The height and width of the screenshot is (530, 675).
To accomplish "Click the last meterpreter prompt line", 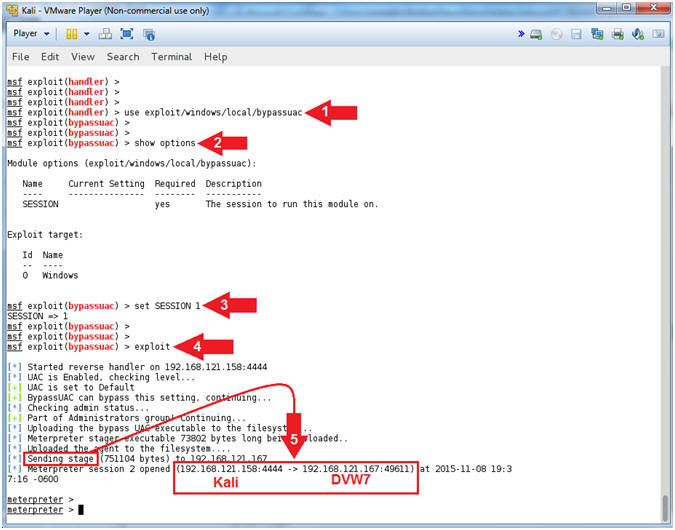I will click(45, 510).
